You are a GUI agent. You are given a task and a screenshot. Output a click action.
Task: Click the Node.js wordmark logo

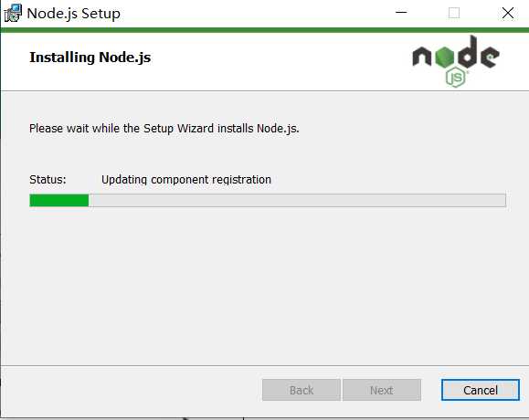pyautogui.click(x=456, y=61)
